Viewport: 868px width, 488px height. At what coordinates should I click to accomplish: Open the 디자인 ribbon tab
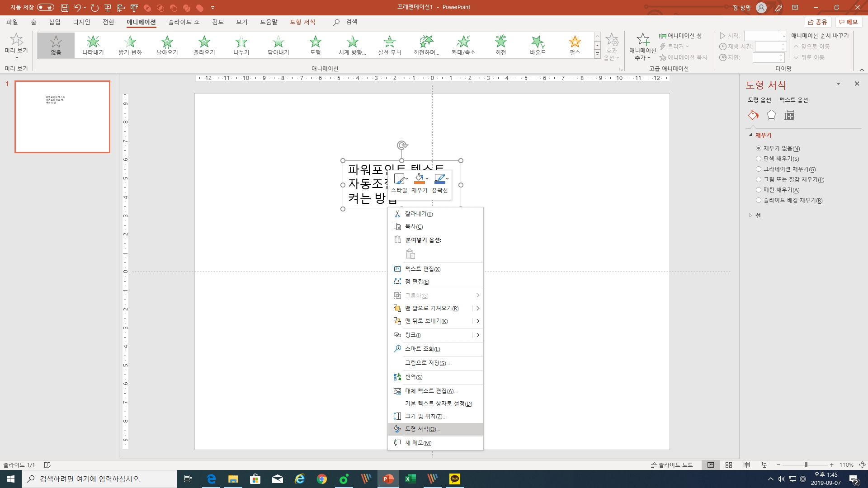click(x=81, y=22)
